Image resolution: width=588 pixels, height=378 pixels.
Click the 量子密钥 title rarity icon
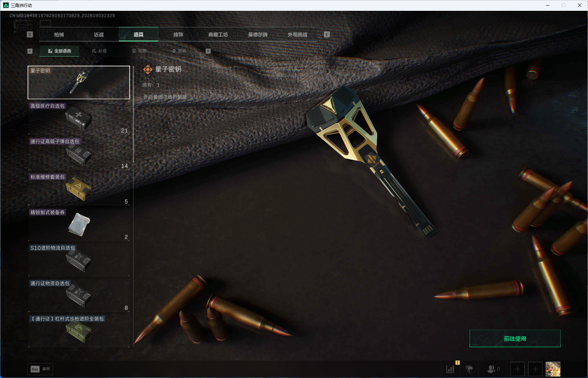coord(148,70)
